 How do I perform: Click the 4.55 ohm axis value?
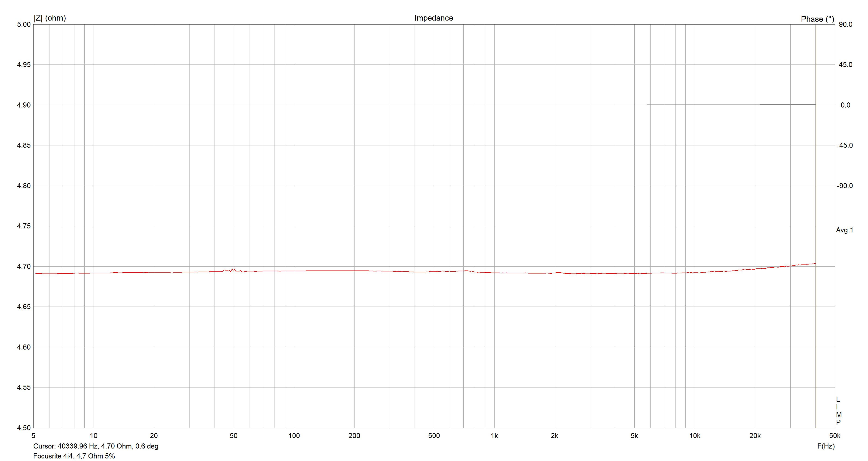point(24,387)
